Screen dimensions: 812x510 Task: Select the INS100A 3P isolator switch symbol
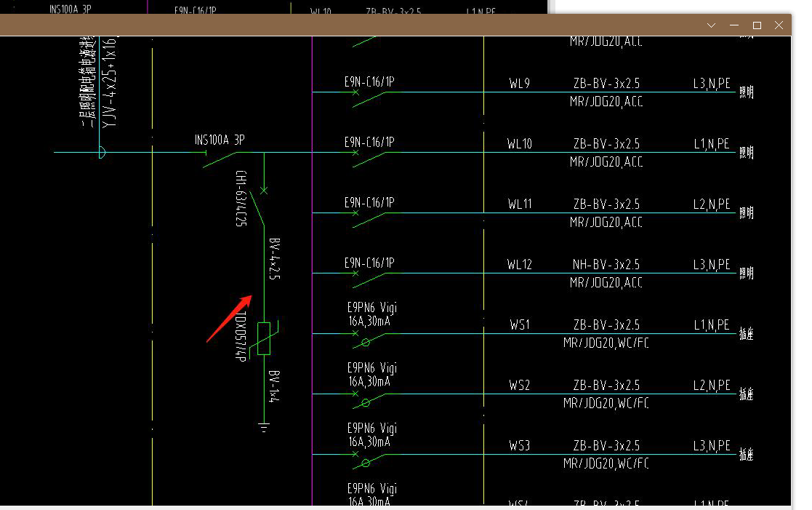tap(221, 159)
